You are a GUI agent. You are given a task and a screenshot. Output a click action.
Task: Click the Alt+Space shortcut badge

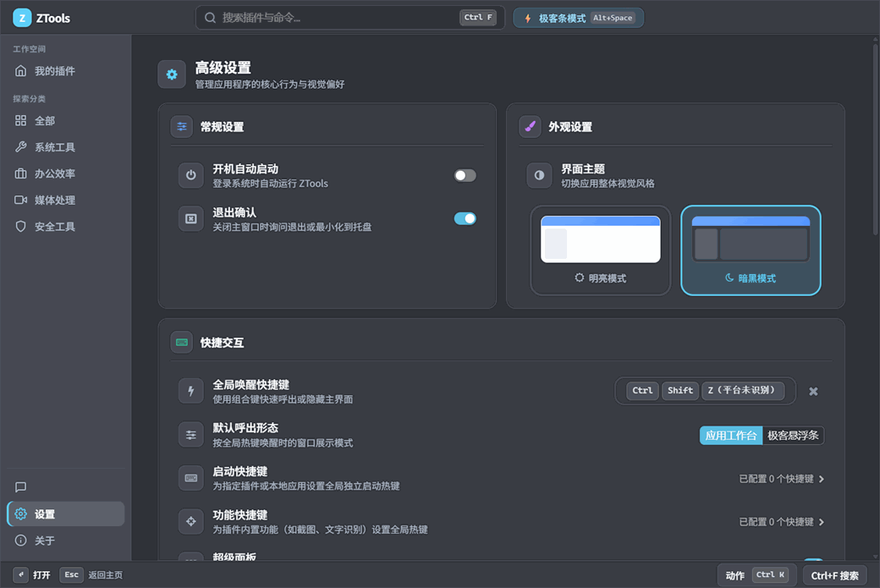click(x=613, y=18)
